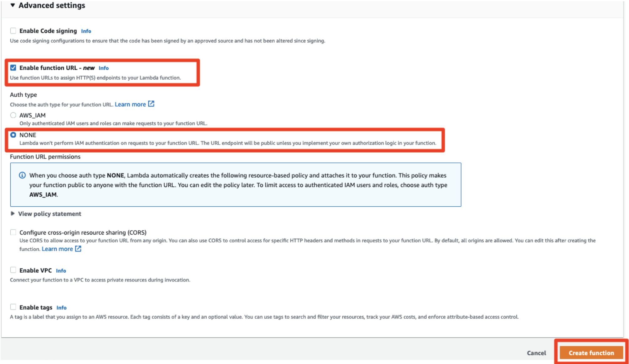This screenshot has width=629, height=364.
Task: Tick the Enable VPC checkbox
Action: click(x=13, y=270)
